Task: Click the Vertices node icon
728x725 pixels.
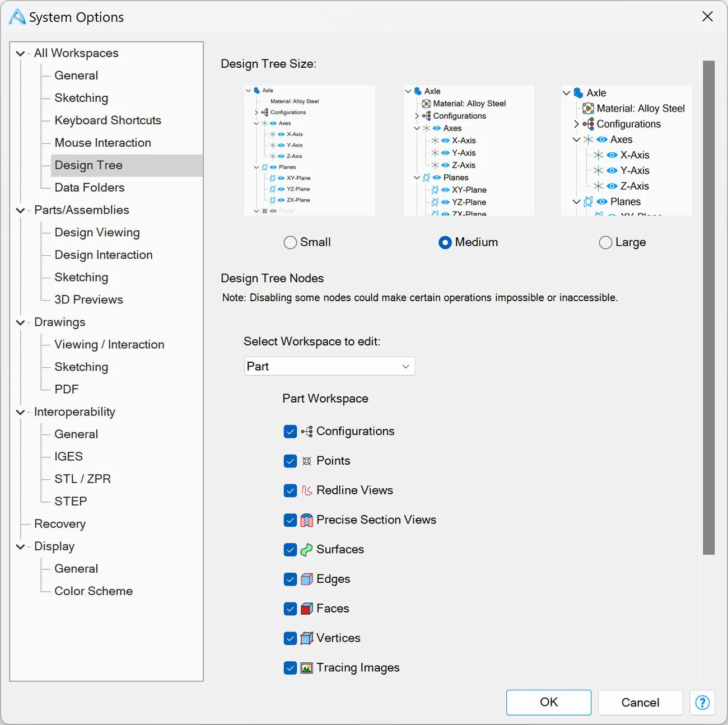Action: coord(306,638)
